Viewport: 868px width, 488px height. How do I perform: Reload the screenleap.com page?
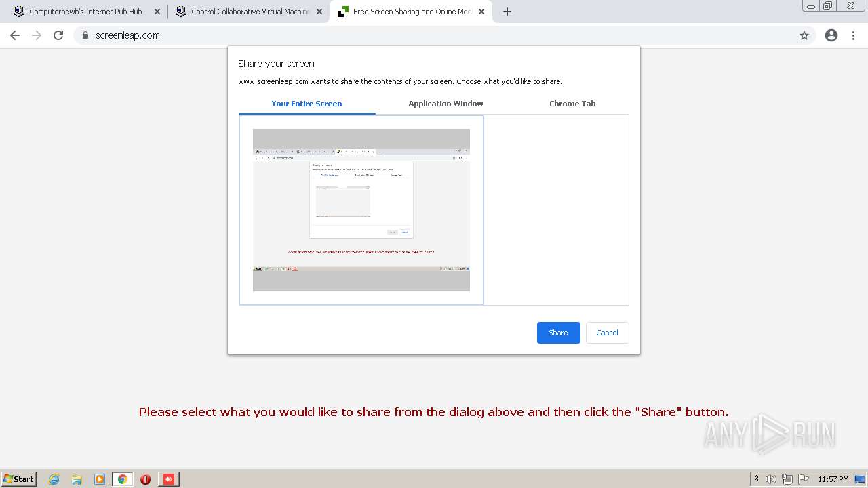[58, 35]
